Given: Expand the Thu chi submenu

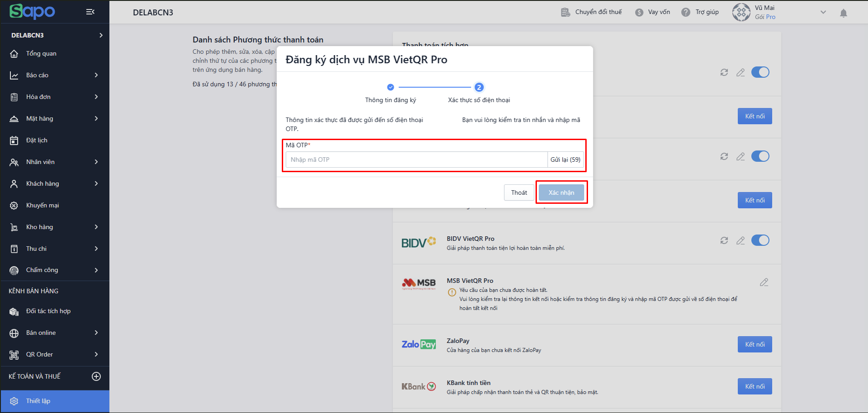Looking at the screenshot, I should click(96, 249).
